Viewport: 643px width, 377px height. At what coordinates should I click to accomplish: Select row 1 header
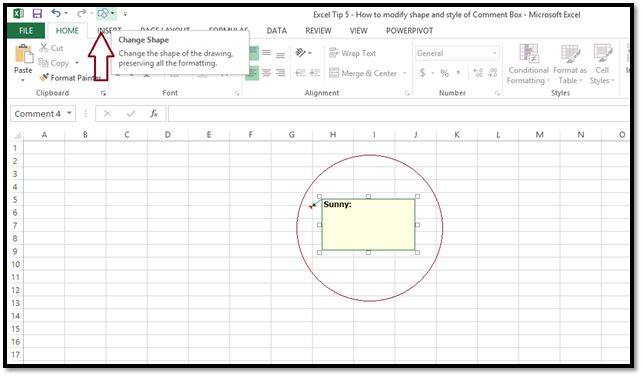click(x=16, y=148)
